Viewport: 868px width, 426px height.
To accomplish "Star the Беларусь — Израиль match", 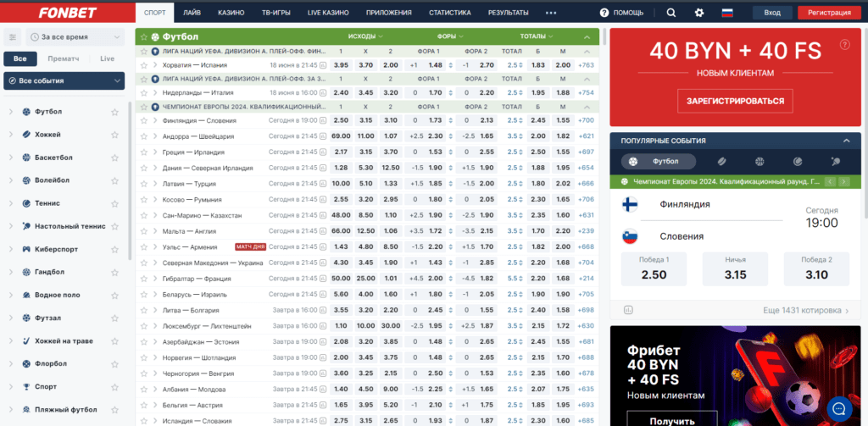I will 144,295.
